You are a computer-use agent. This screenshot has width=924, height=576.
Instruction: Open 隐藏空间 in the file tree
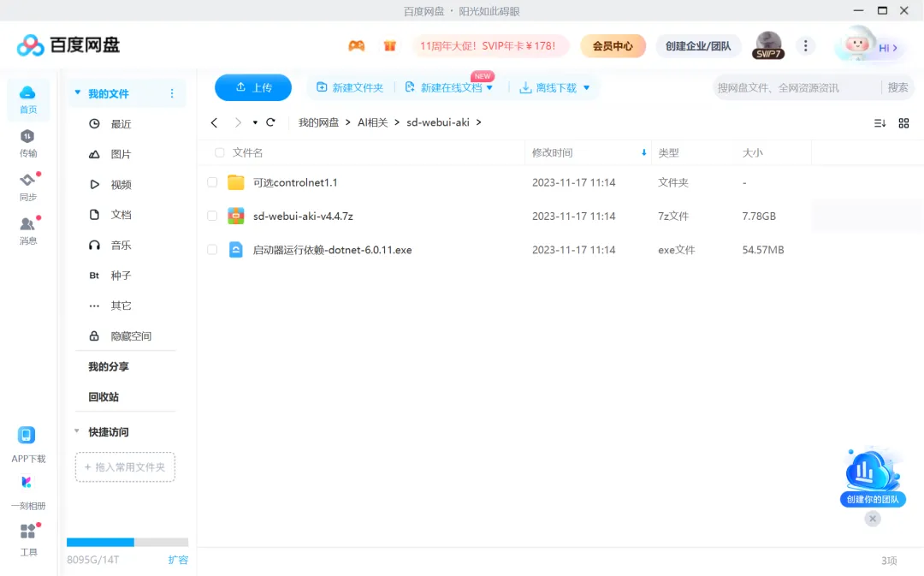point(131,336)
